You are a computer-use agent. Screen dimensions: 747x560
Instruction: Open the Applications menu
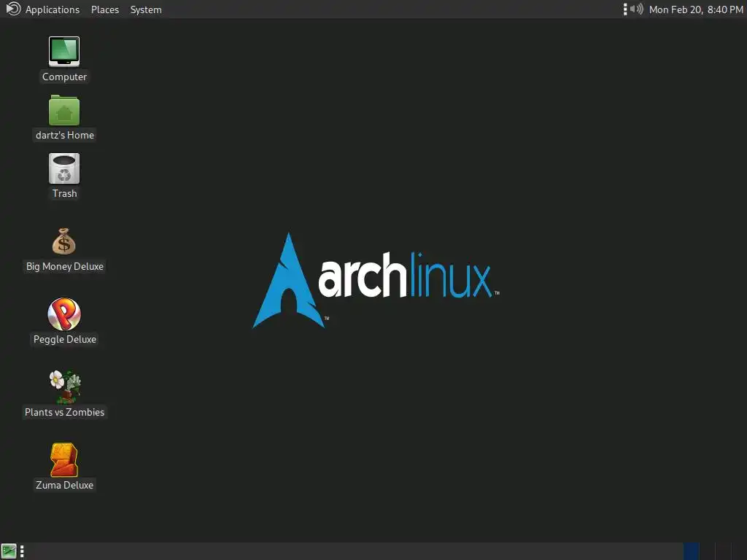pos(53,9)
